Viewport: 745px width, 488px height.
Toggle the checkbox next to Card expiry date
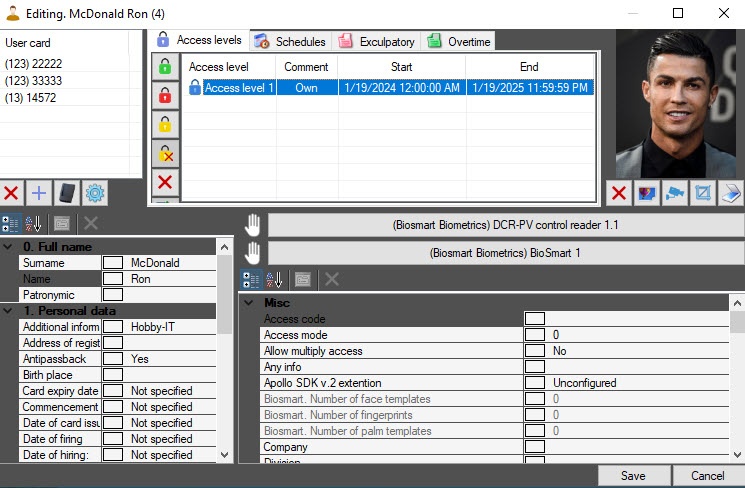coord(113,391)
